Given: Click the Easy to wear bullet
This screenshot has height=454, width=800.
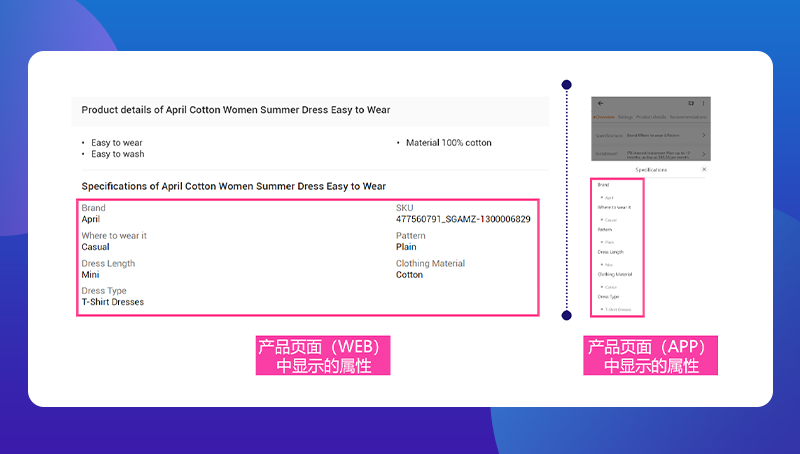Looking at the screenshot, I should pyautogui.click(x=117, y=143).
